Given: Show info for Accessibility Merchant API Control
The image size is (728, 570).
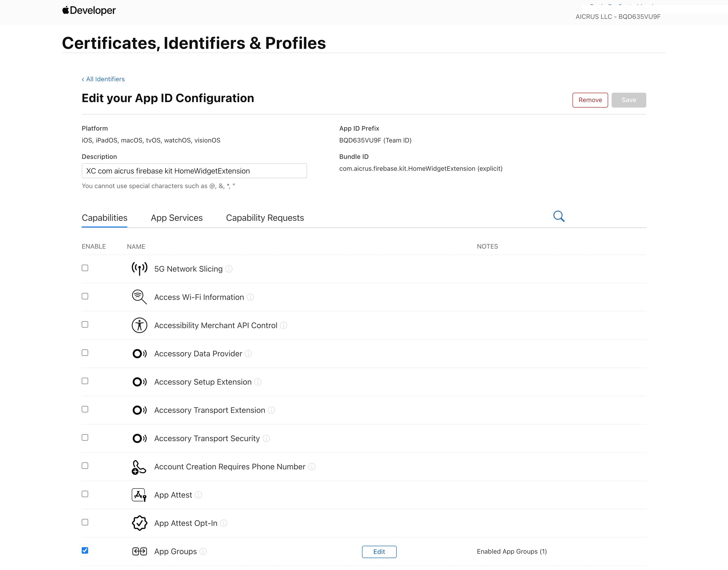Looking at the screenshot, I should point(284,325).
